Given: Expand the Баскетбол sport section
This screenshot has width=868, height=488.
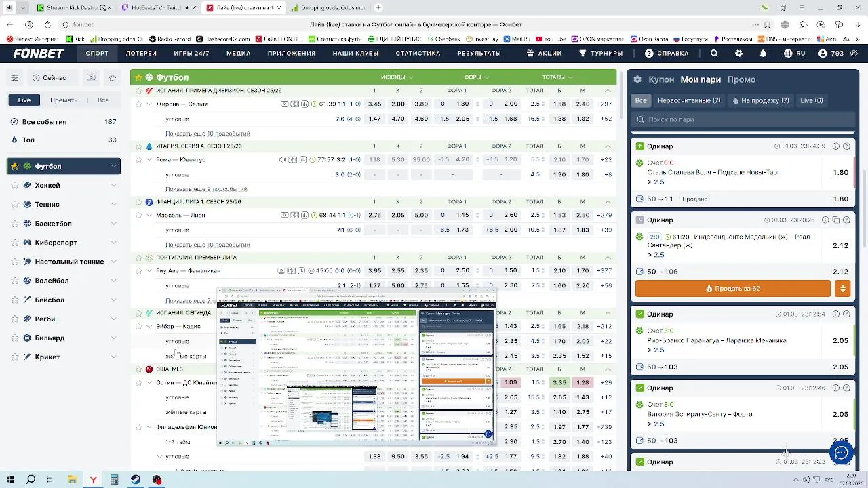Looking at the screenshot, I should [113, 224].
